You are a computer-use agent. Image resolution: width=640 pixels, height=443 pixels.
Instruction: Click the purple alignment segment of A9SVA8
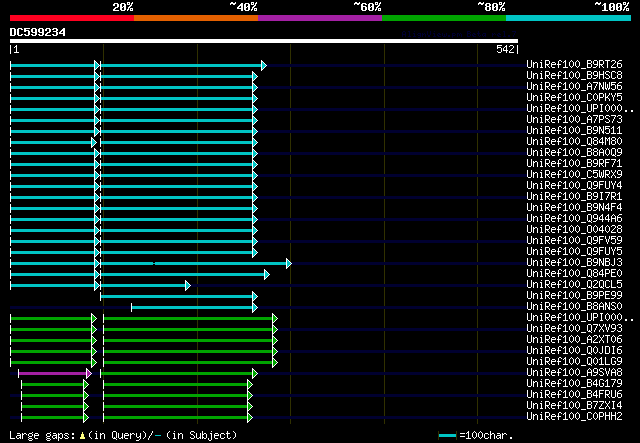pos(52,373)
